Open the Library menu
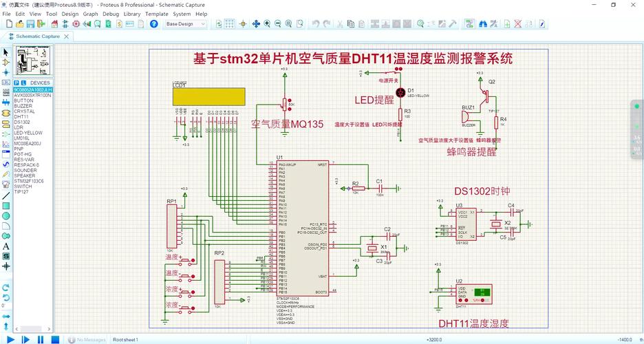 pos(132,14)
